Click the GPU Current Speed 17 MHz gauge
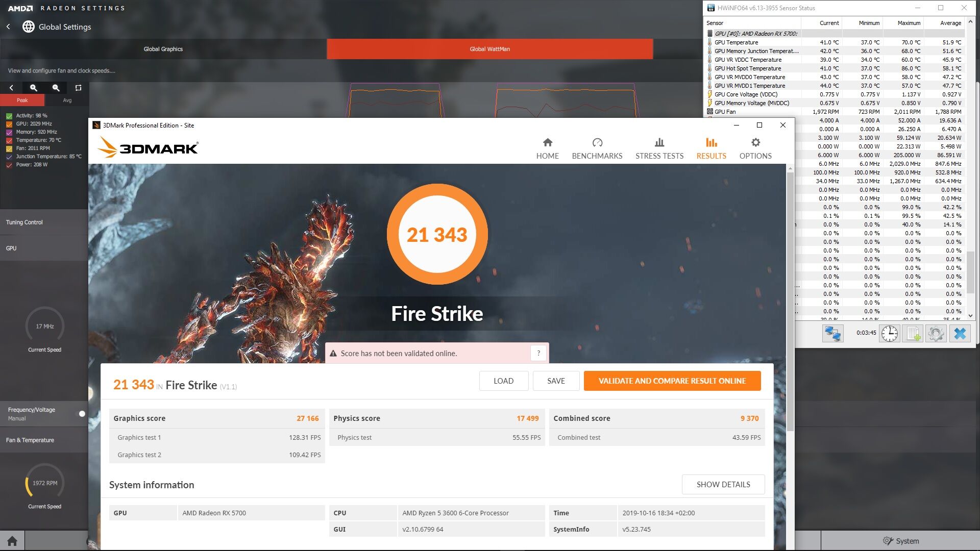980x551 pixels. (45, 327)
